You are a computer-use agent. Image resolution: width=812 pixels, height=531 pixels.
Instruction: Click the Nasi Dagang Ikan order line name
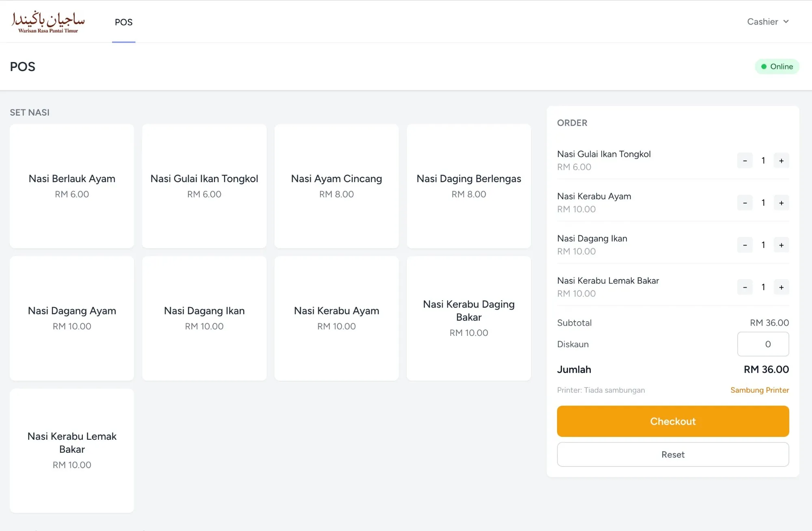tap(592, 239)
